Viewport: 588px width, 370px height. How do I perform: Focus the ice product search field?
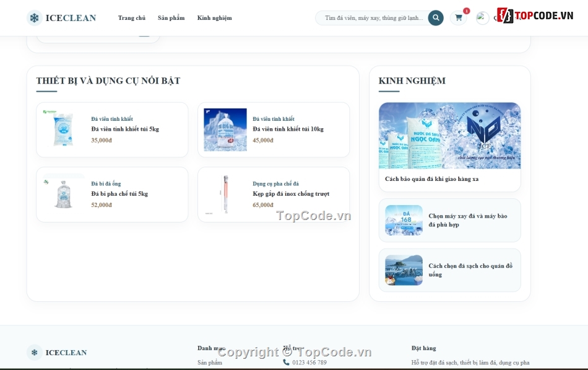pos(373,17)
